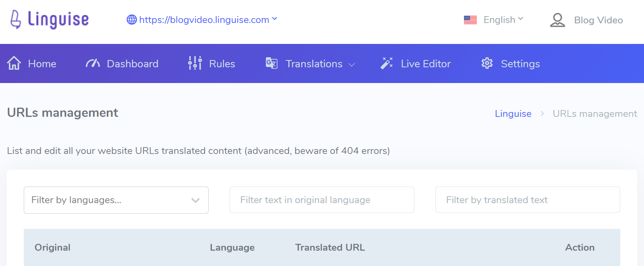Open the Settings menu item

[520, 64]
